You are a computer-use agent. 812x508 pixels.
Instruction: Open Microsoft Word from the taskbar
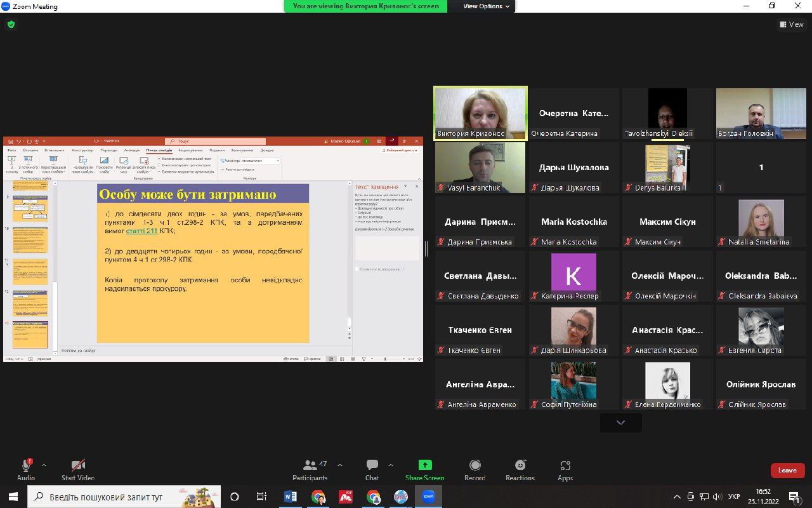tap(291, 497)
